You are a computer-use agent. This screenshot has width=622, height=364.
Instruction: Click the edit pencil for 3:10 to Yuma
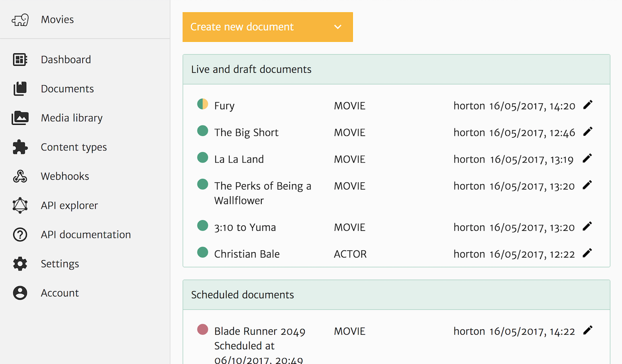pos(588,226)
